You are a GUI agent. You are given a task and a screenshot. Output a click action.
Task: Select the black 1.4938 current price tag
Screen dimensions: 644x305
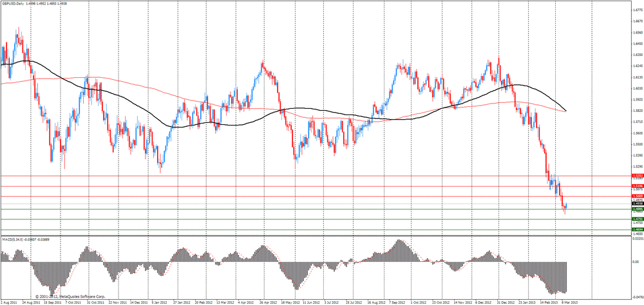tap(638, 203)
